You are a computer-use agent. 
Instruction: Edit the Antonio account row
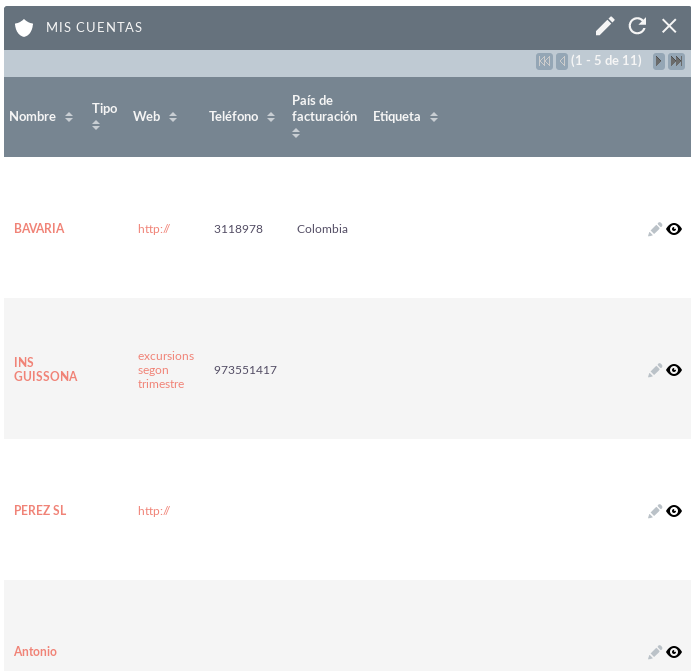[655, 652]
